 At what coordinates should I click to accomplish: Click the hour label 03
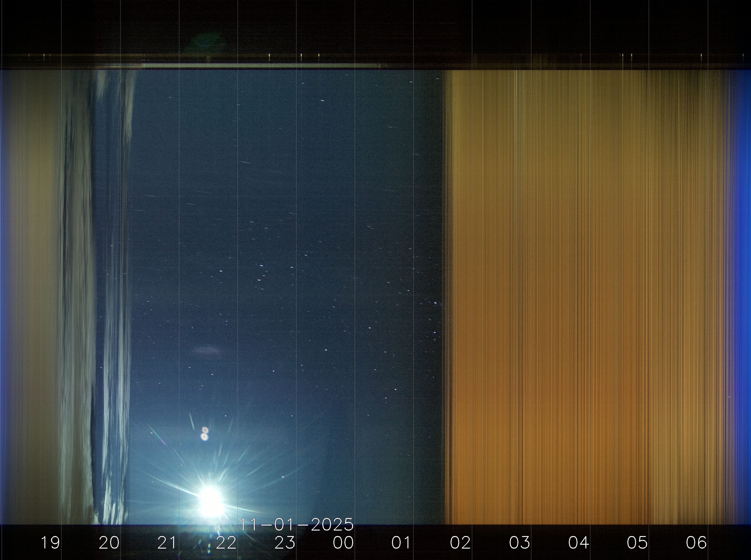519,543
